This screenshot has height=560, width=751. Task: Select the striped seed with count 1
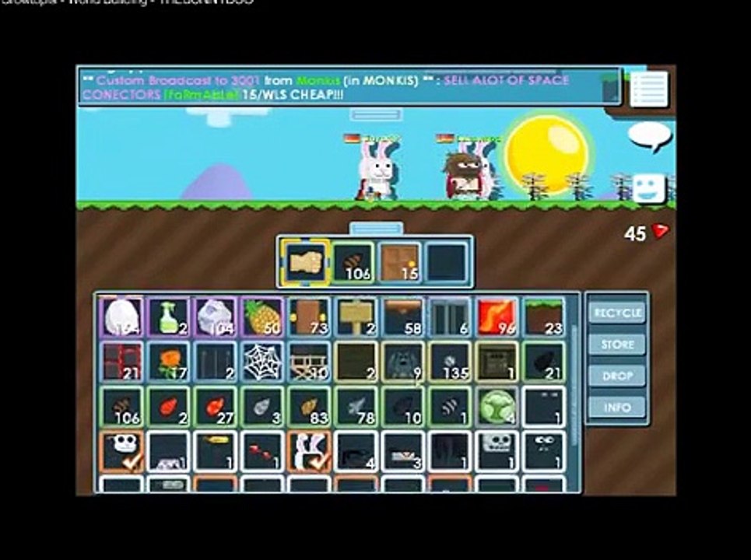(450, 407)
